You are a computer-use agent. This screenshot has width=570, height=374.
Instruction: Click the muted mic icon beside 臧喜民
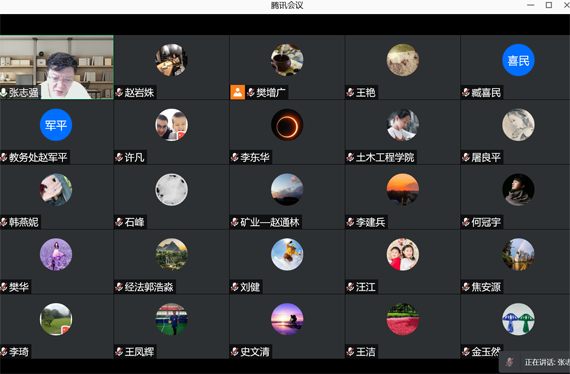coord(466,93)
